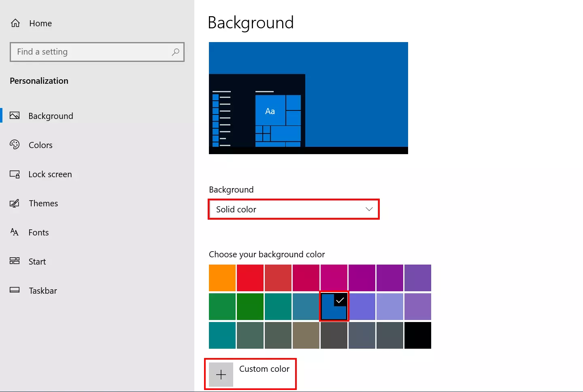Select the orange background color swatch
Image resolution: width=583 pixels, height=392 pixels.
tap(222, 278)
